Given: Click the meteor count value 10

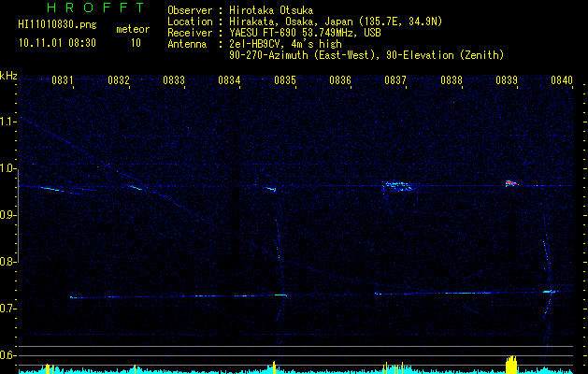Looking at the screenshot, I should [x=136, y=43].
